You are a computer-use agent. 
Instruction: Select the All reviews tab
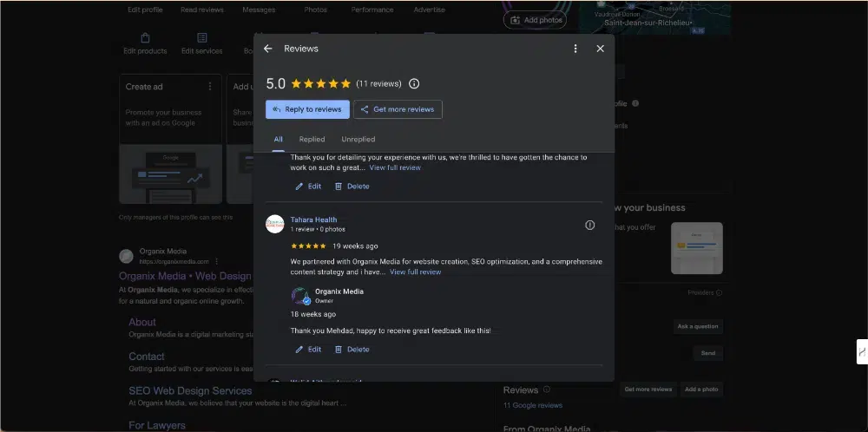coord(278,140)
